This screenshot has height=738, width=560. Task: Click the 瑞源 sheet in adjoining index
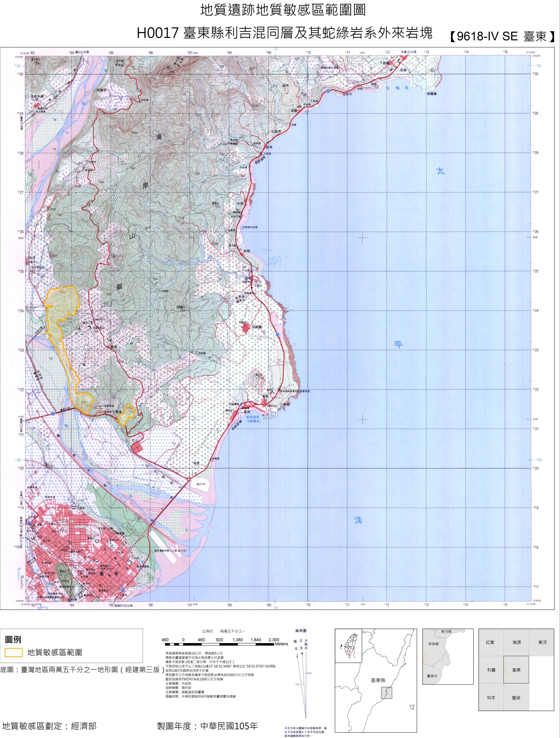[x=516, y=642]
